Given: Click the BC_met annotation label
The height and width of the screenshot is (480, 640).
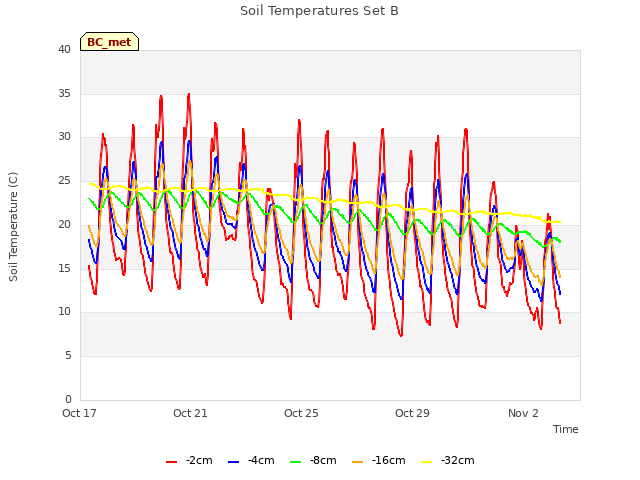Looking at the screenshot, I should click(109, 42).
